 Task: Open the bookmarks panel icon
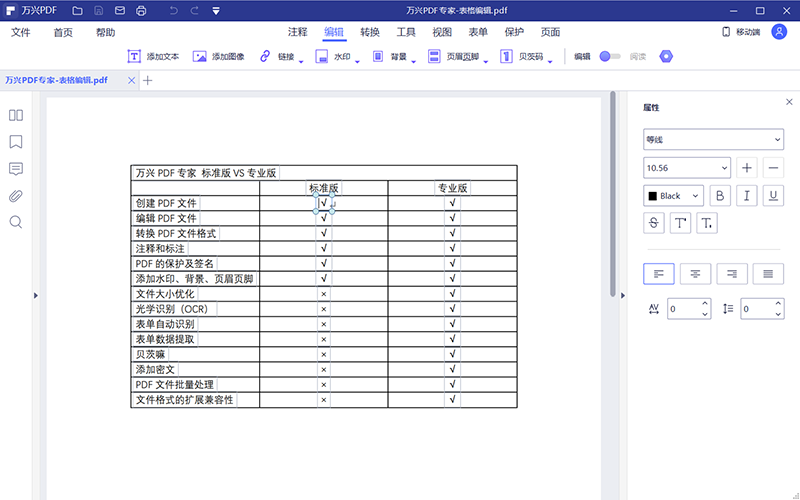16,142
